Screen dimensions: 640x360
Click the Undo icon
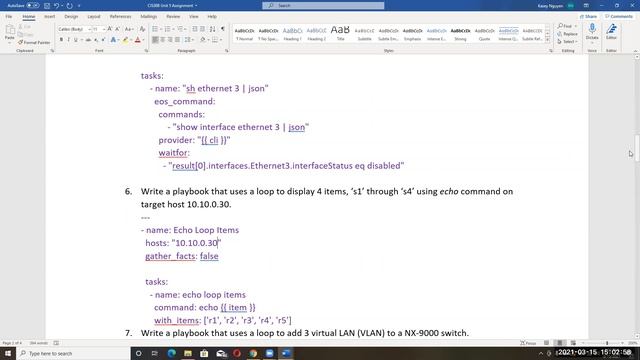pyautogui.click(x=57, y=6)
